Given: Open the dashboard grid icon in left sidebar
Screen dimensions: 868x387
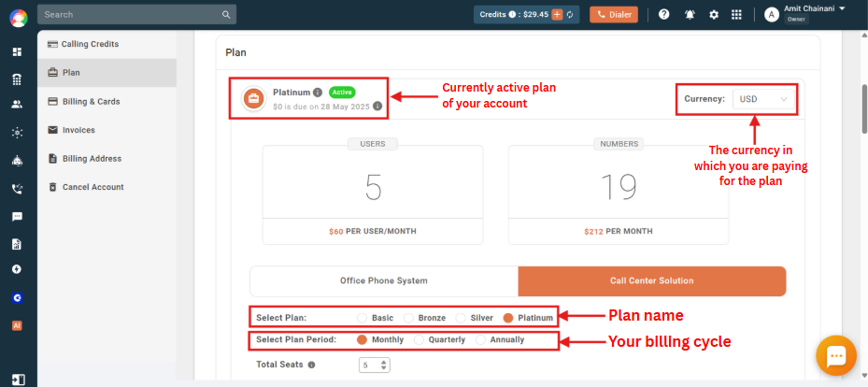Looking at the screenshot, I should tap(17, 52).
